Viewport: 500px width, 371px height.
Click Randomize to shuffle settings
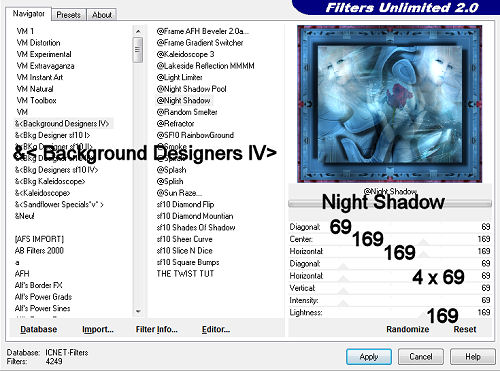point(408,329)
